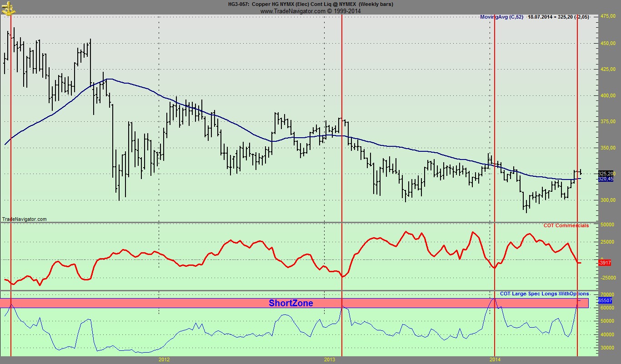Select the red -3917 COT Commercials value tag
The width and height of the screenshot is (621, 364).
coord(605,263)
